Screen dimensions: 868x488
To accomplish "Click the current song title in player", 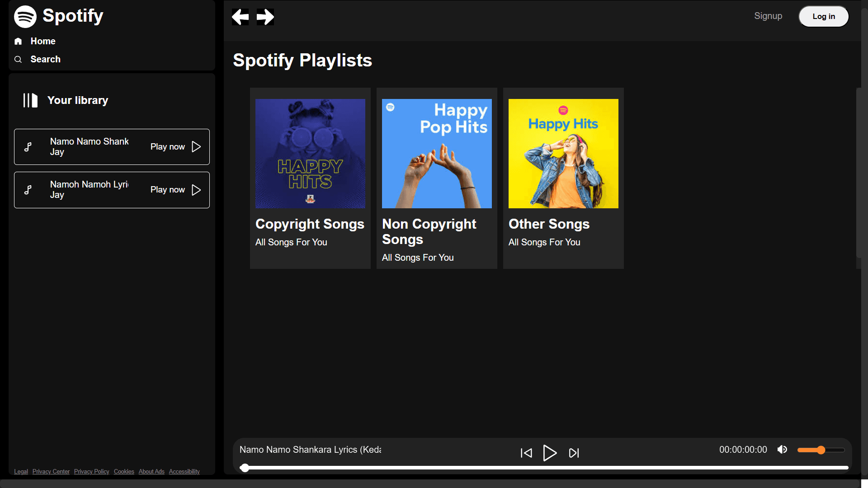I will point(310,450).
